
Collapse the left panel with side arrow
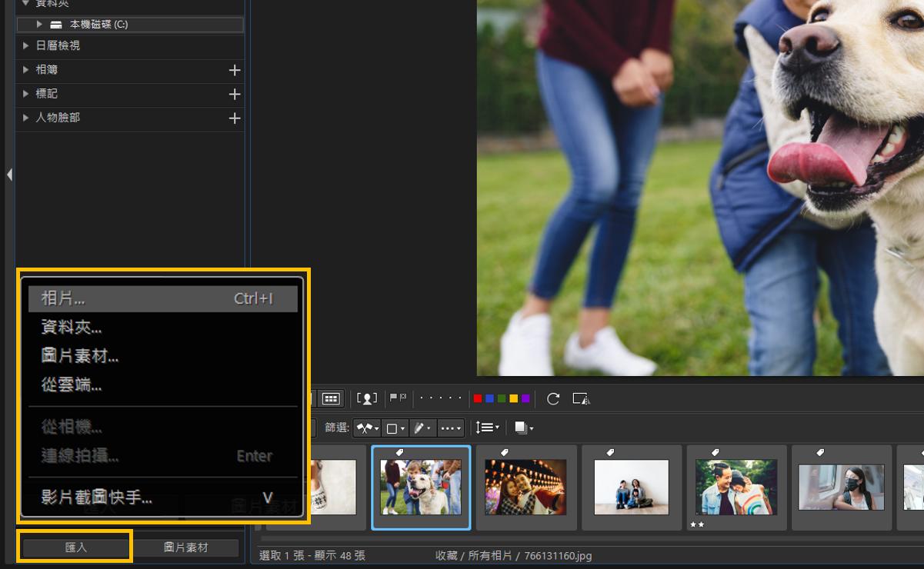click(9, 175)
